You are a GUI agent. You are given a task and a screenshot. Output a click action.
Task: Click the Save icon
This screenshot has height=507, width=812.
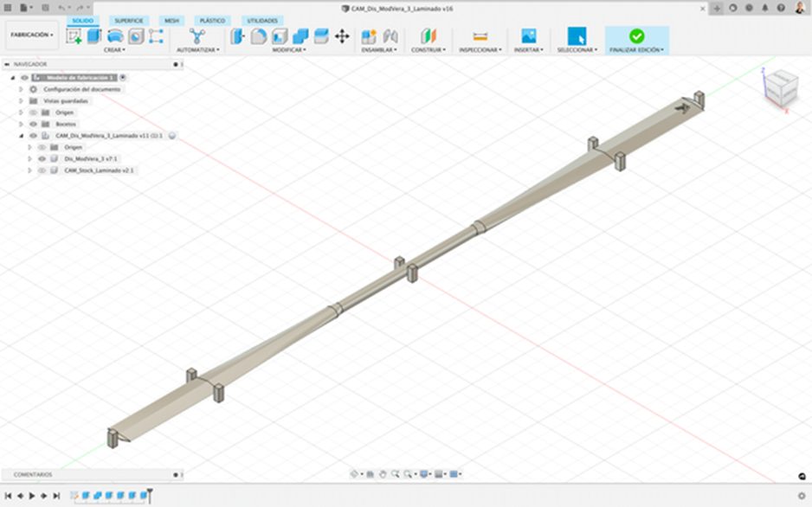[x=46, y=8]
